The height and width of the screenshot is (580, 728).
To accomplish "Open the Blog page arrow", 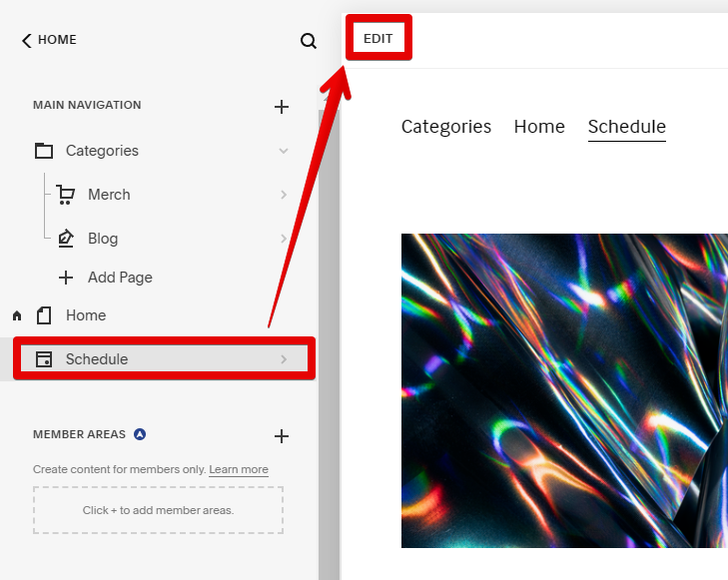I will tap(284, 239).
